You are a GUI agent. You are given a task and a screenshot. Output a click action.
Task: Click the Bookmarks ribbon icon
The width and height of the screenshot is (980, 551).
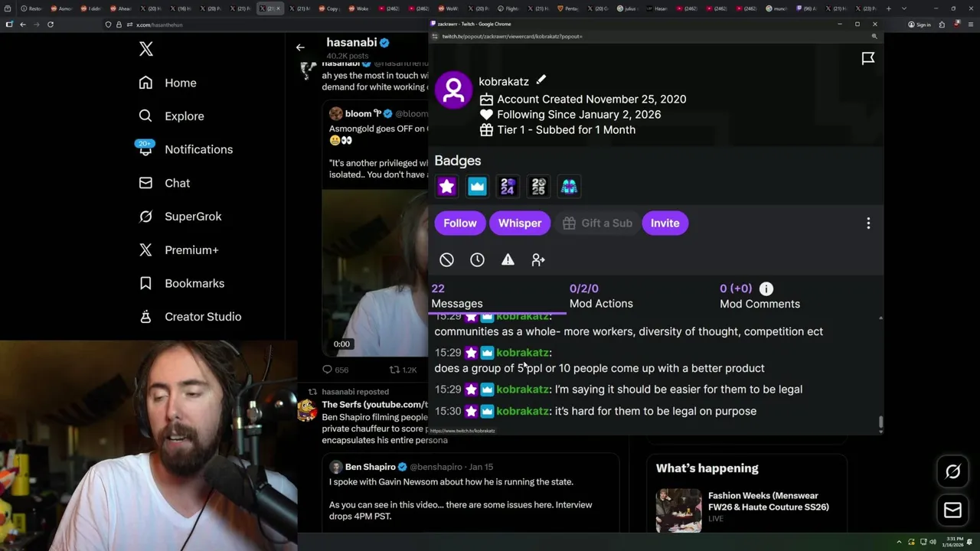(145, 283)
